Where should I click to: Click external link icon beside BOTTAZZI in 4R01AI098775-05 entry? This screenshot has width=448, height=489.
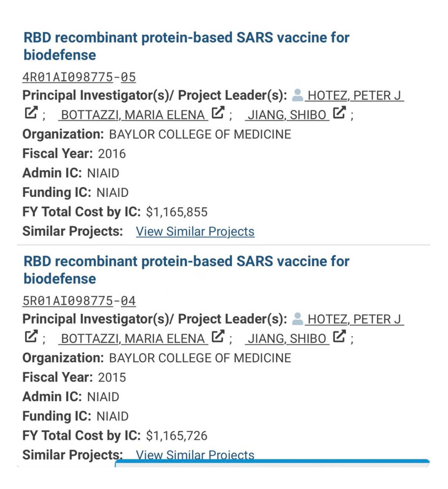pyautogui.click(x=218, y=113)
